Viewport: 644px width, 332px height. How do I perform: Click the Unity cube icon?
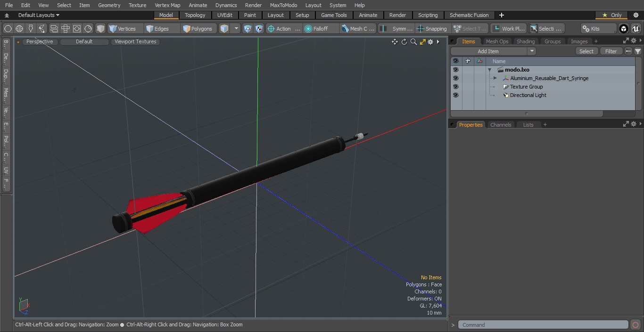tap(624, 29)
